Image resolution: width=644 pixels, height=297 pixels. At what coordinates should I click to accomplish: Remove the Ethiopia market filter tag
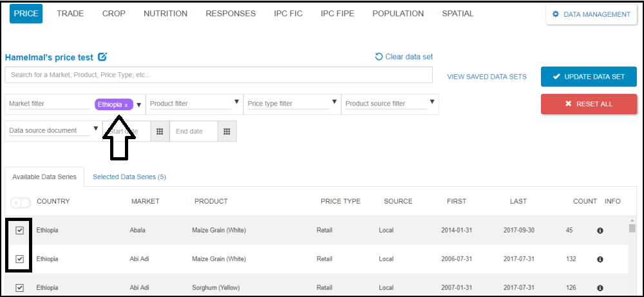126,104
